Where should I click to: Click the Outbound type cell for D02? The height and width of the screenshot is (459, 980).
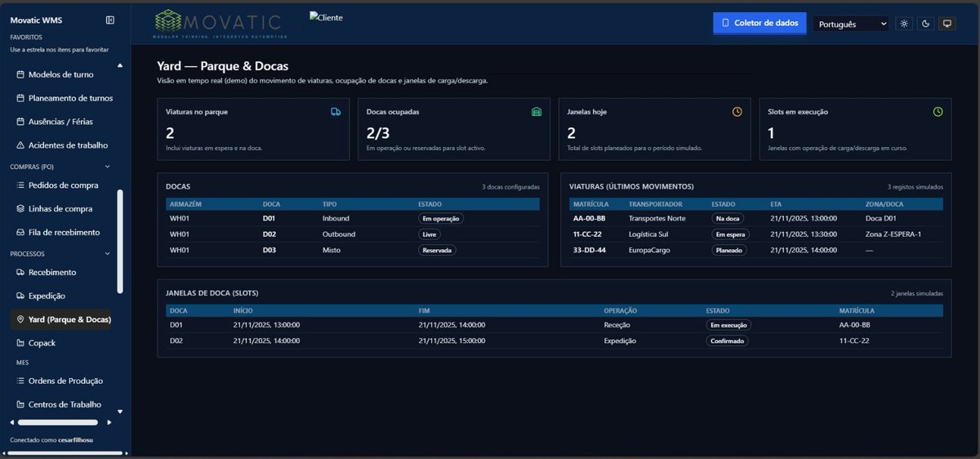click(x=339, y=234)
